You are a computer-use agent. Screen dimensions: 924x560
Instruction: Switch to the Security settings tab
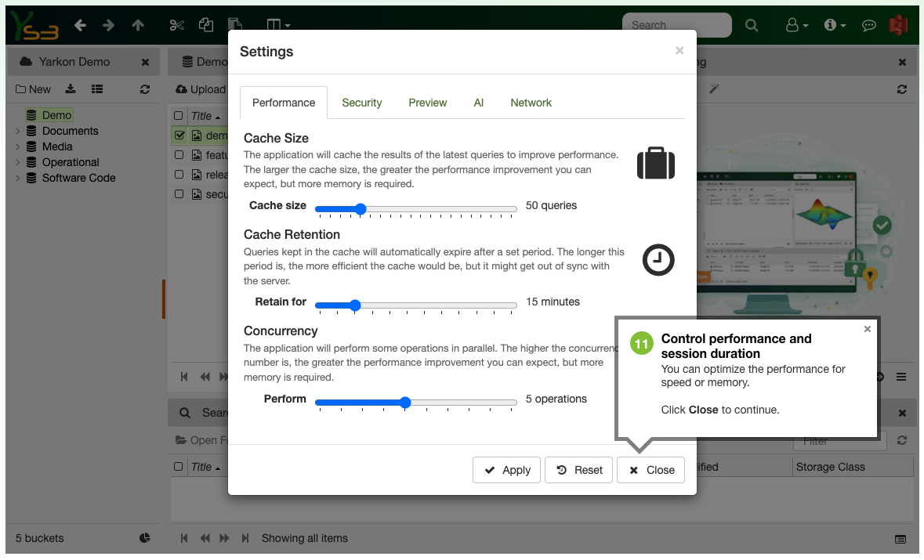pos(361,103)
